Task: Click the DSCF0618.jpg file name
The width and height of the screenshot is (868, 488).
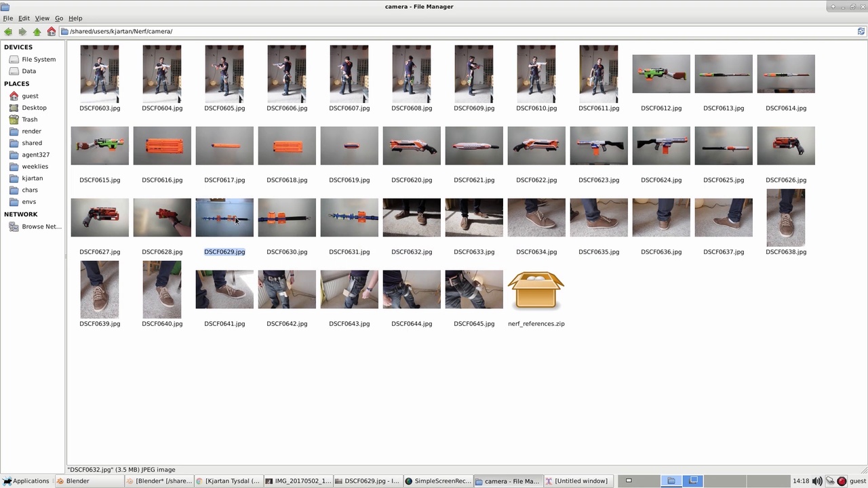Action: 287,180
